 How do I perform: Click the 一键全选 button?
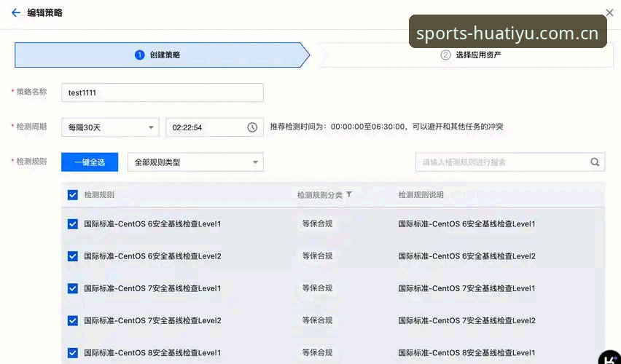90,162
